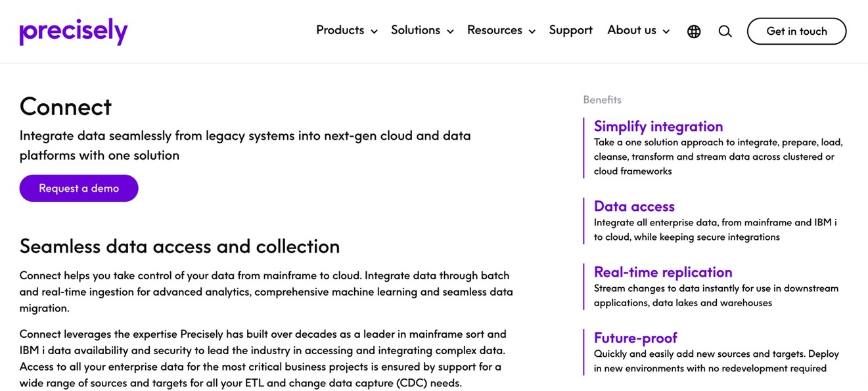
Task: Click the Benefits label
Action: (x=602, y=100)
